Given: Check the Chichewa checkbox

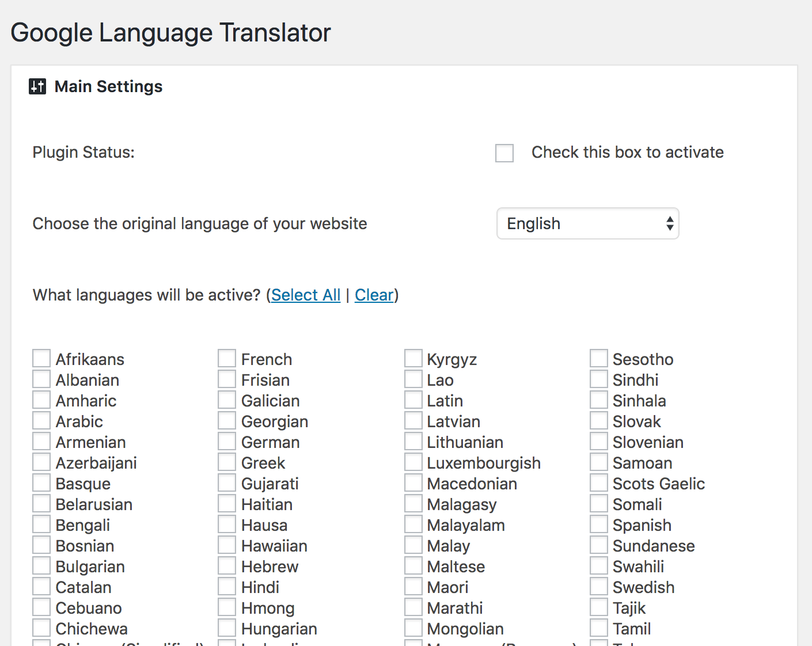Looking at the screenshot, I should [x=41, y=628].
